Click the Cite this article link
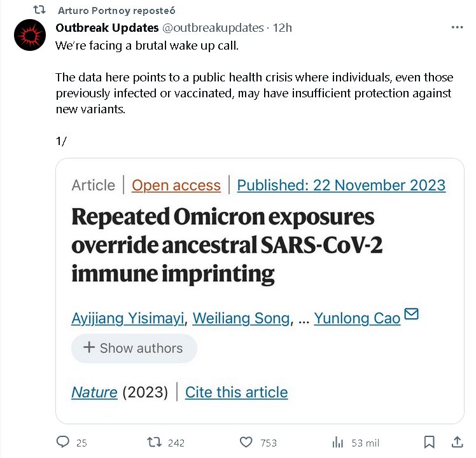The height and width of the screenshot is (458, 476). [x=236, y=392]
